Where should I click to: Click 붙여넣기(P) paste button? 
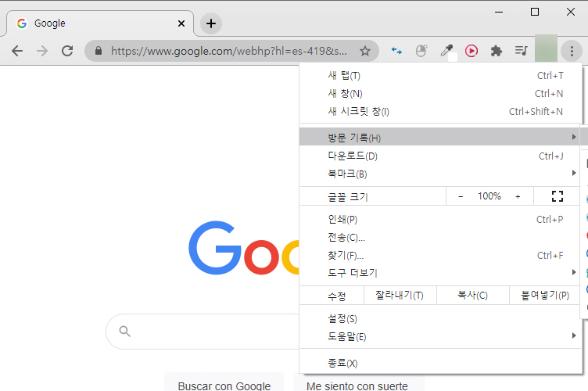pos(545,296)
